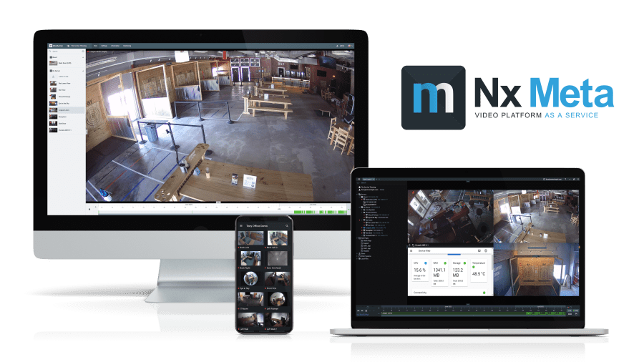The height and width of the screenshot is (362, 644).
Task: Click the Temperature 48.5 °C card
Action: coord(479,271)
